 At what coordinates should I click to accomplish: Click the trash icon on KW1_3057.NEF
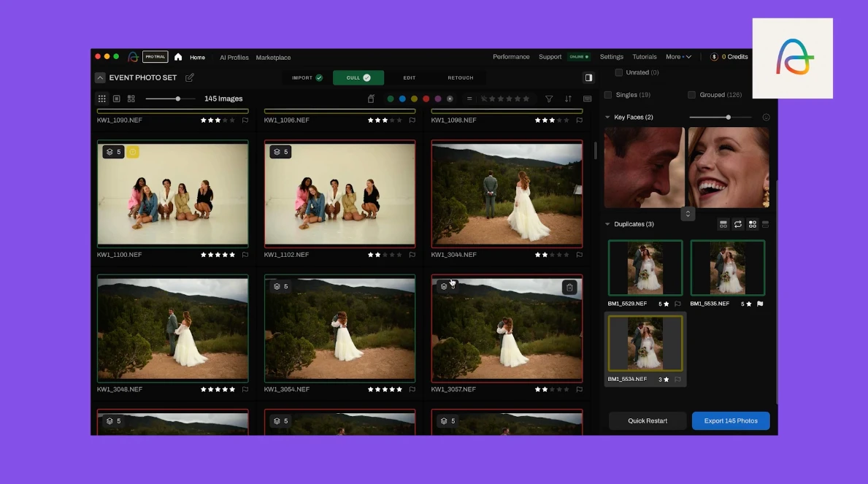click(x=569, y=288)
